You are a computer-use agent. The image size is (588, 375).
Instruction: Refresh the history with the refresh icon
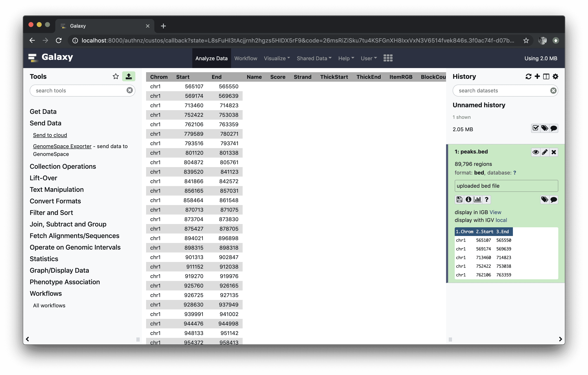click(528, 76)
